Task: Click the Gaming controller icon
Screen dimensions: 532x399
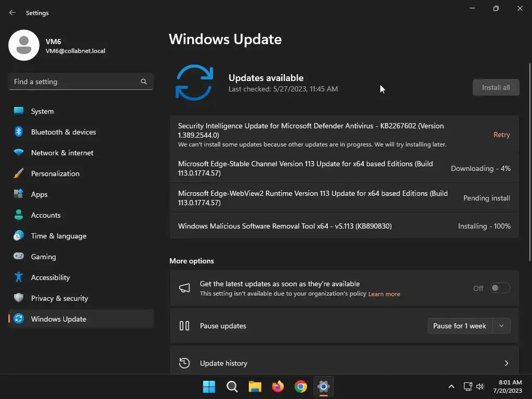Action: tap(19, 256)
